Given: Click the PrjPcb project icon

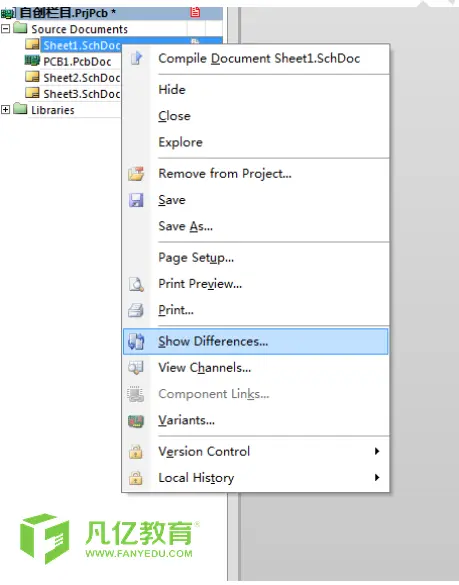Looking at the screenshot, I should point(8,13).
